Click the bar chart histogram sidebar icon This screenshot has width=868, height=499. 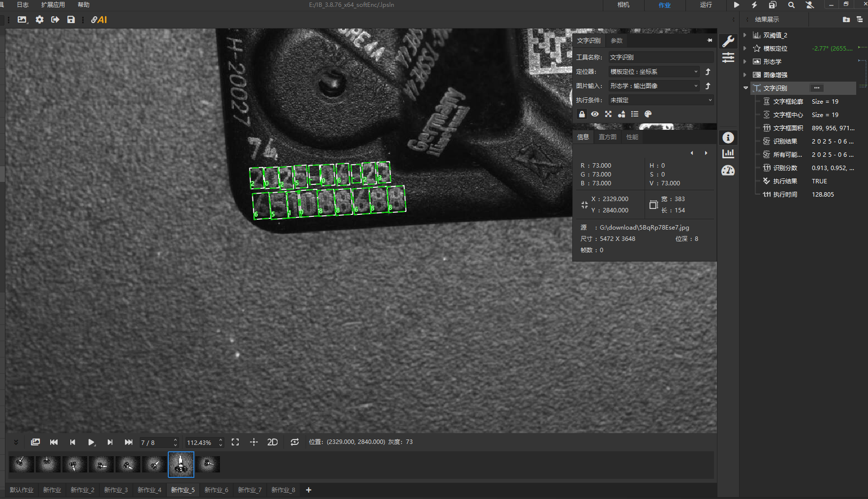[x=728, y=154]
